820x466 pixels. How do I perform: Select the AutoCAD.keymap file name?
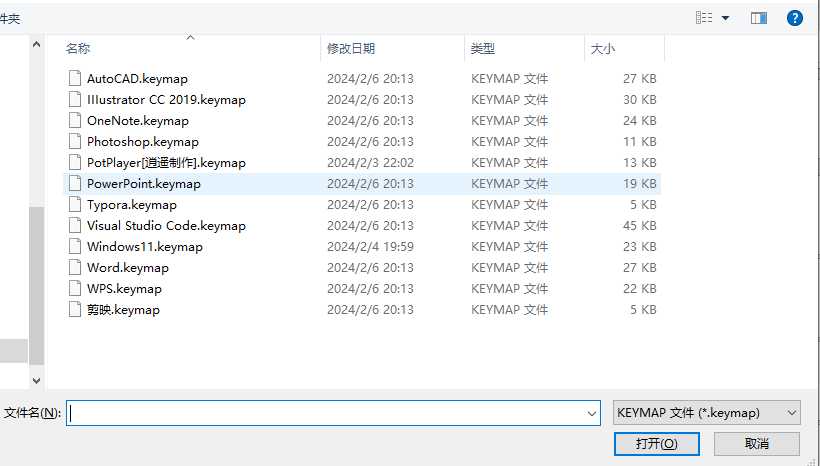(137, 78)
